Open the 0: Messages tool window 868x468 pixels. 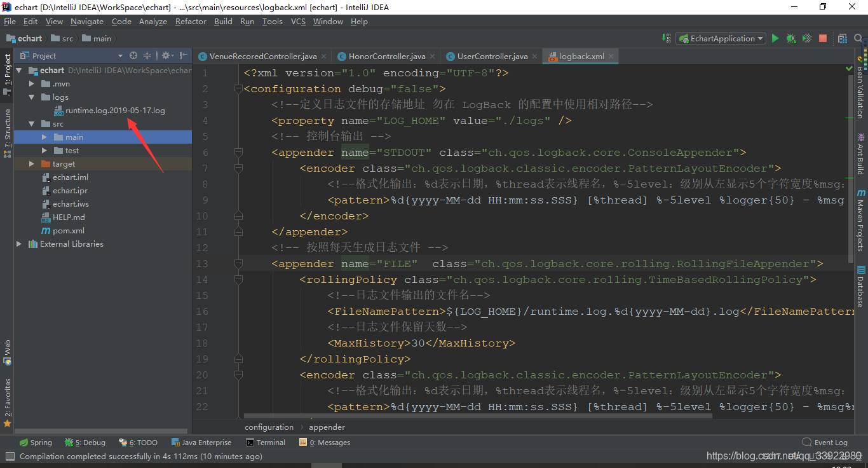[x=324, y=443]
